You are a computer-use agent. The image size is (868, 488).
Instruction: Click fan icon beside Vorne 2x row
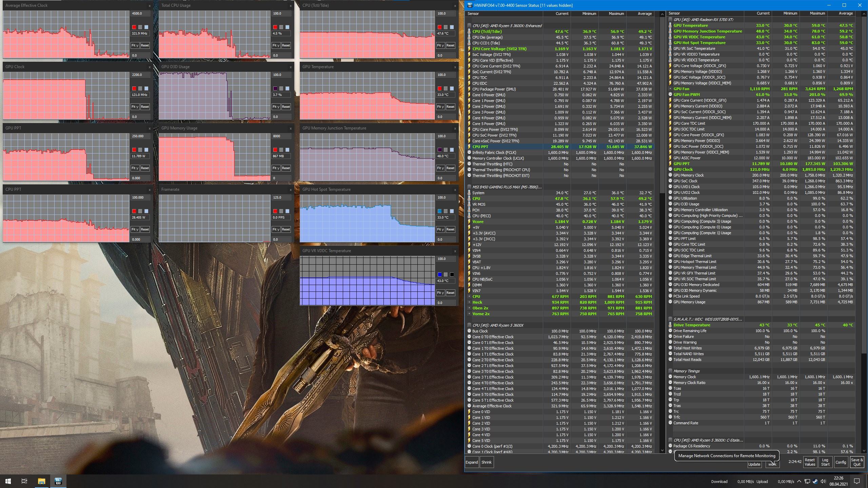coord(469,314)
